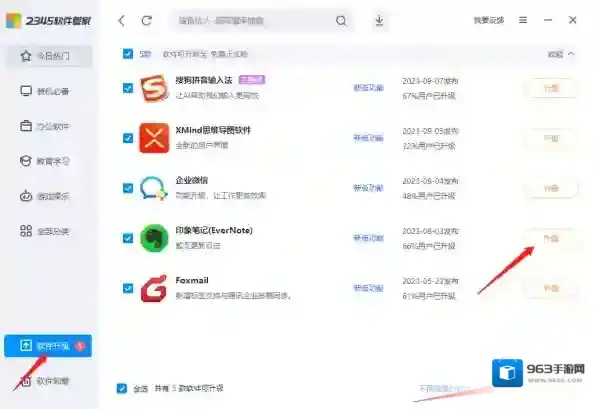The image size is (596, 409).
Task: Close the software manager window
Action: 572,20
